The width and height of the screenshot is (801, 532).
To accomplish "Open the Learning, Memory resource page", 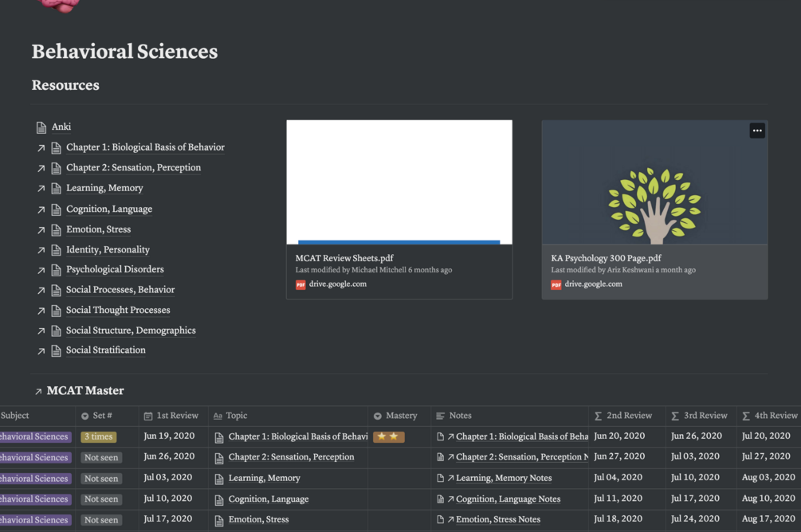I will tap(104, 188).
